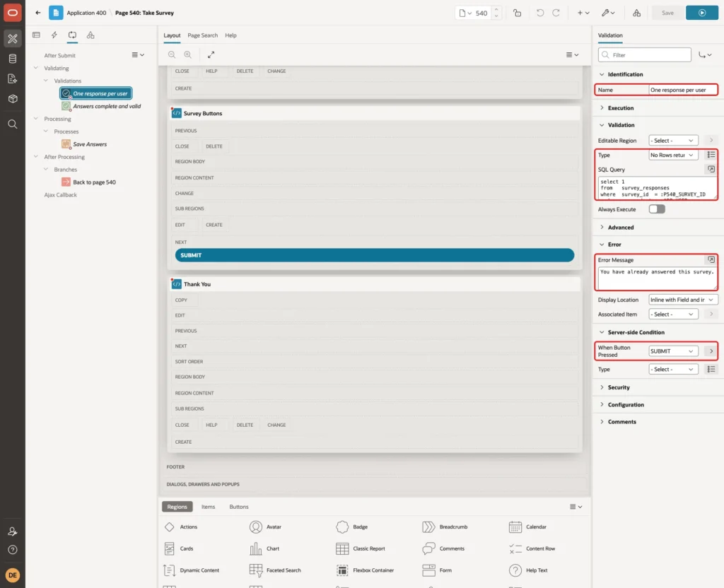Open SQL Workshop database icon
The height and width of the screenshot is (588, 724).
tap(13, 59)
